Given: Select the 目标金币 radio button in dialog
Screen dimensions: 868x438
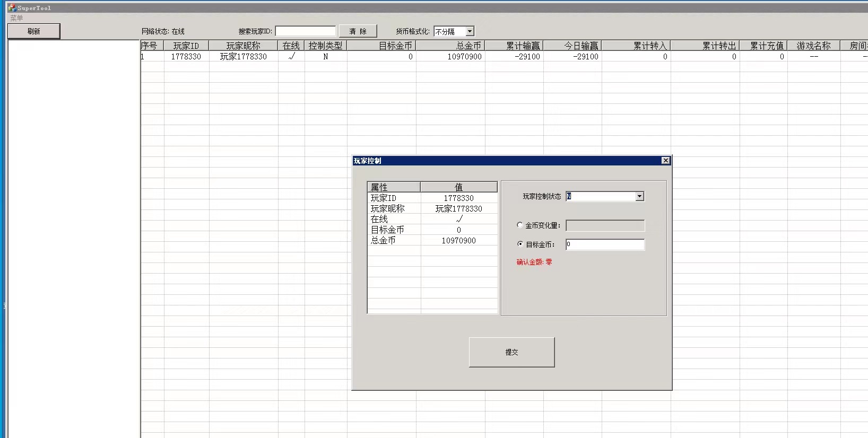Looking at the screenshot, I should pos(520,244).
